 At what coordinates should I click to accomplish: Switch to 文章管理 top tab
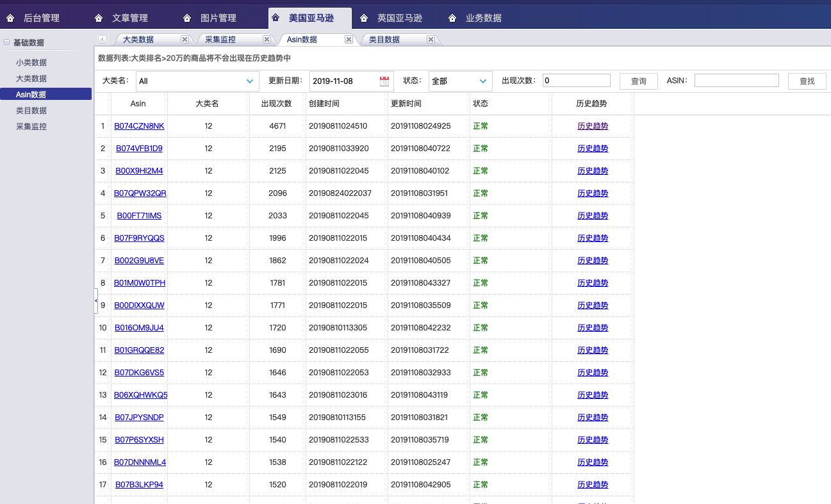[130, 18]
